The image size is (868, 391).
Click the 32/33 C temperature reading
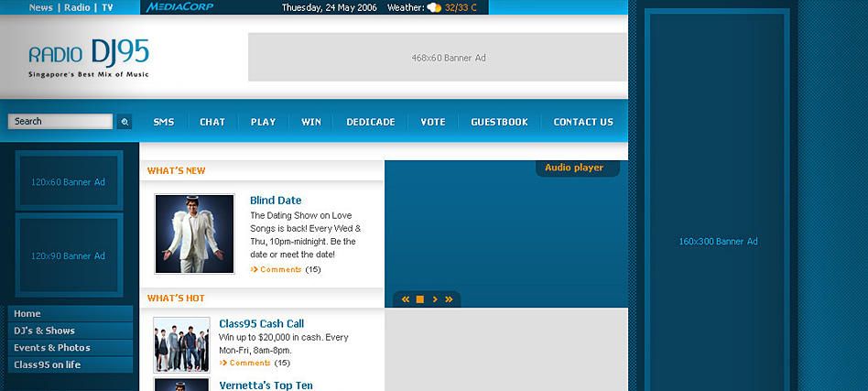click(x=461, y=7)
